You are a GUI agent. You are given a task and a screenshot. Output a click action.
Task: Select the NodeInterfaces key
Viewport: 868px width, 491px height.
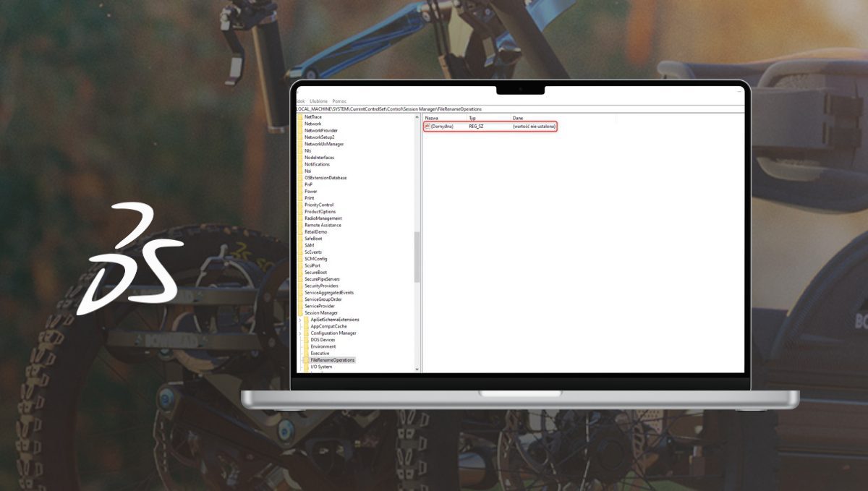pyautogui.click(x=320, y=158)
